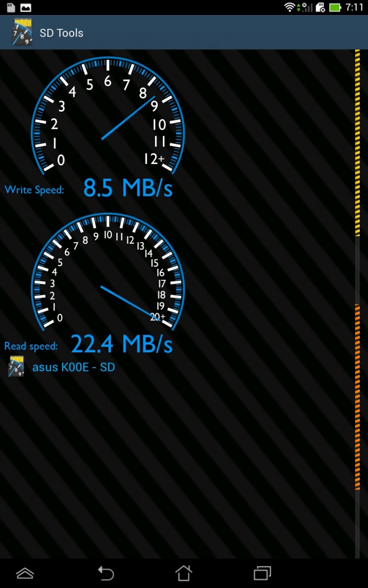Go to the Android home button
The width and height of the screenshot is (368, 588).
tap(184, 573)
